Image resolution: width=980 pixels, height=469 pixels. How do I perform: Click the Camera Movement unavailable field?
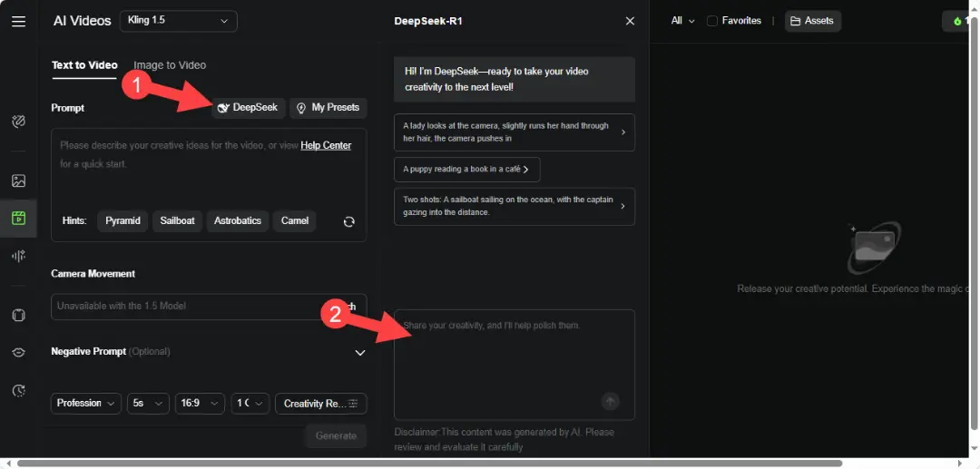point(209,307)
